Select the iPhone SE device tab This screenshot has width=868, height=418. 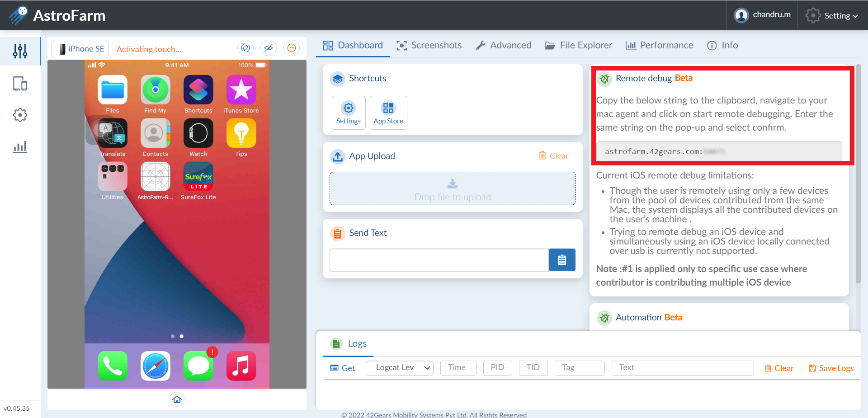pyautogui.click(x=80, y=49)
